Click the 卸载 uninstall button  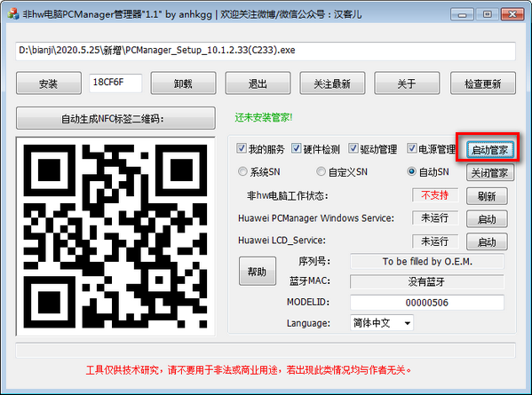click(183, 83)
